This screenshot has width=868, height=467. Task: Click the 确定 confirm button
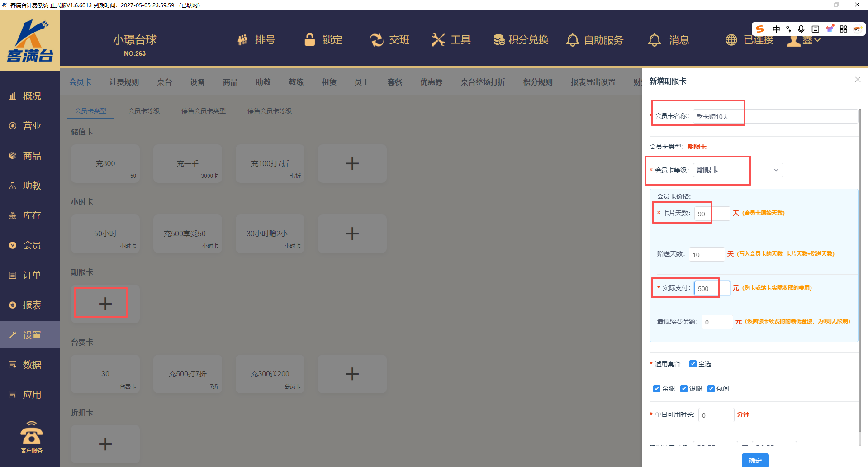(x=755, y=460)
